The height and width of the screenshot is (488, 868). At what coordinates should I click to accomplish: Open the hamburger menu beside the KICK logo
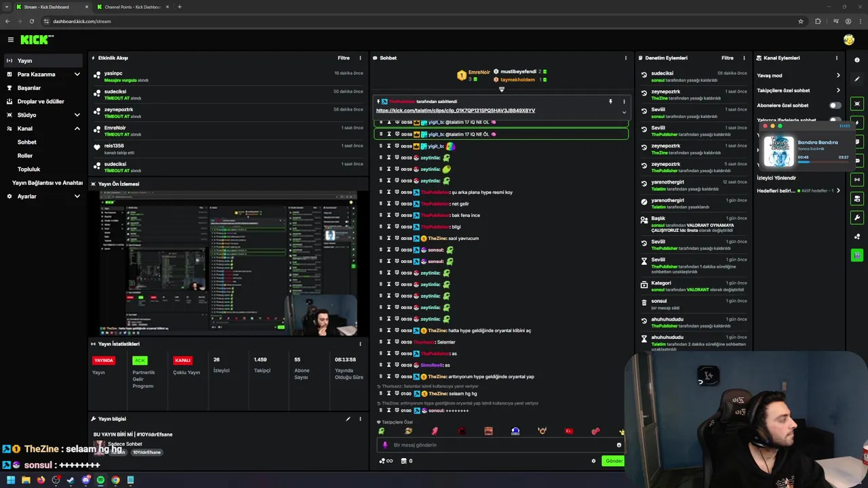click(10, 40)
